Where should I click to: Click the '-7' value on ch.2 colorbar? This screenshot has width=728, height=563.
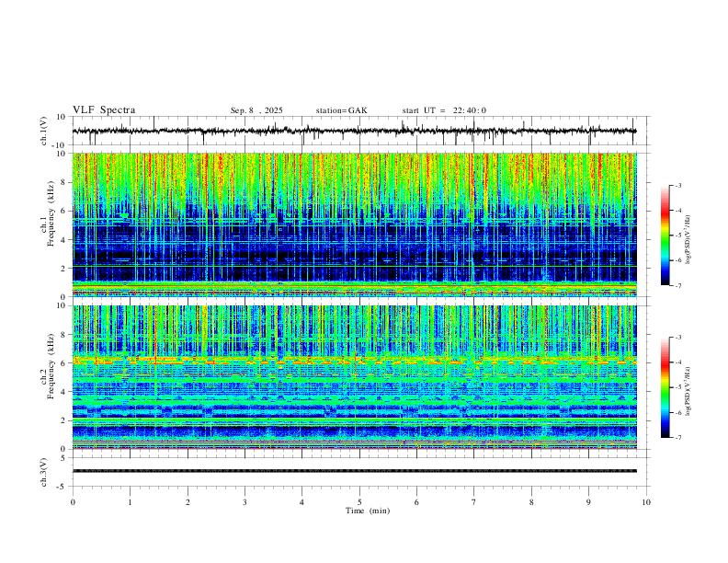pos(677,438)
